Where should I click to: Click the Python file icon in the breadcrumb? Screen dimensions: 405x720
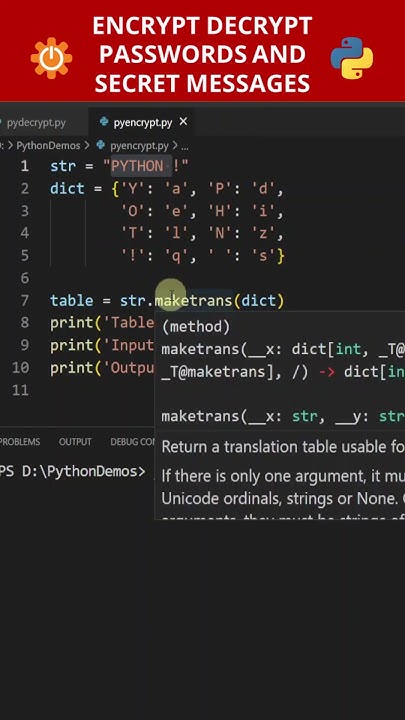101,146
